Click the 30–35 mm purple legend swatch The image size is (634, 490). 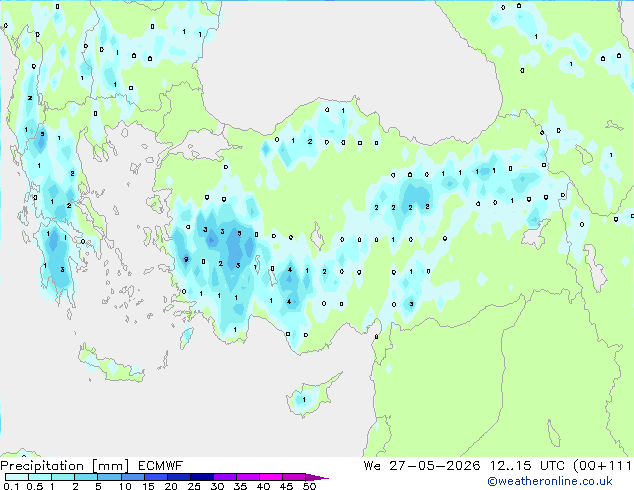point(224,477)
